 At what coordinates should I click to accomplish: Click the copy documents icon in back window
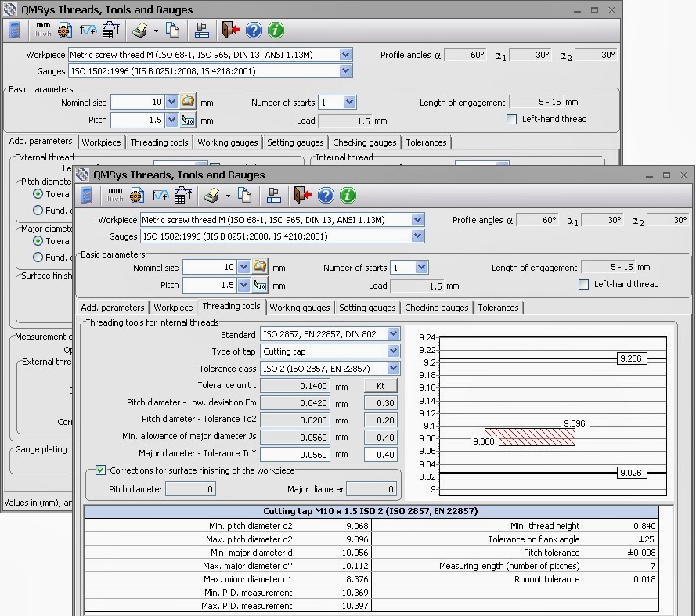(173, 30)
